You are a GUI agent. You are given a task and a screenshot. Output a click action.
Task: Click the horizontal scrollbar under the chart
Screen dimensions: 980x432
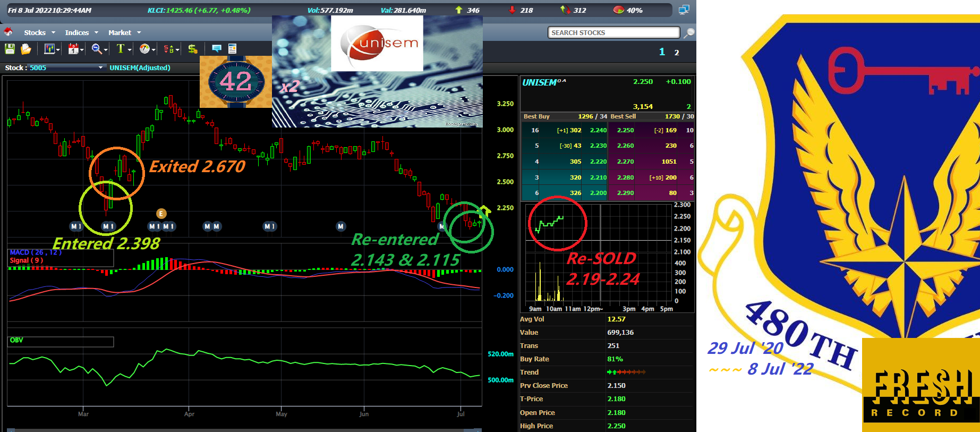(x=244, y=430)
